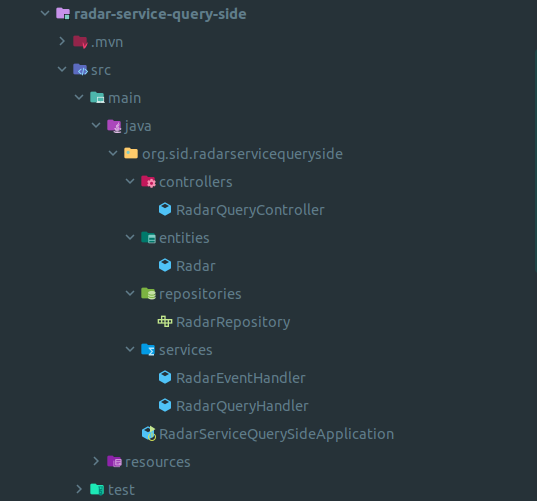Image resolution: width=537 pixels, height=501 pixels.
Task: Collapse the repositories package chevron
Action: pos(130,293)
